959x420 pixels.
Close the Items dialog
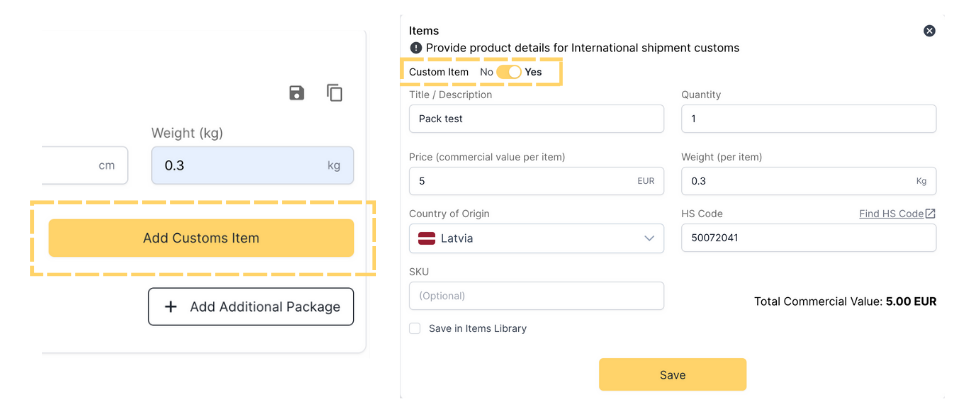pos(929,31)
